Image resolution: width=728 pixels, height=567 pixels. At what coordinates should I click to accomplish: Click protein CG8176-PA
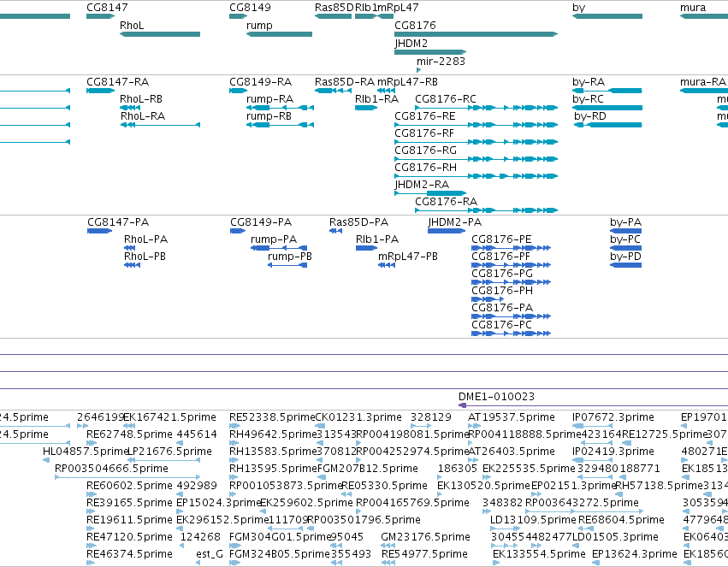pos(512,316)
